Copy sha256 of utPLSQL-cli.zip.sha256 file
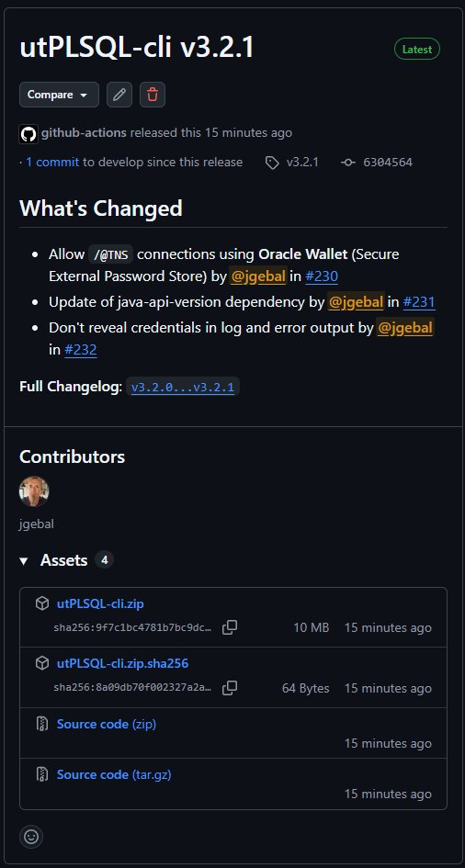This screenshot has height=868, width=465. pos(230,688)
